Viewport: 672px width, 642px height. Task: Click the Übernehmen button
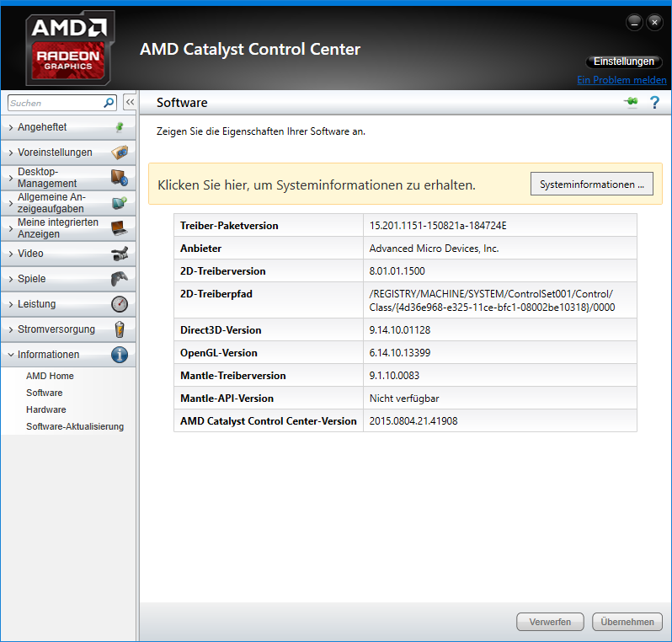[627, 622]
